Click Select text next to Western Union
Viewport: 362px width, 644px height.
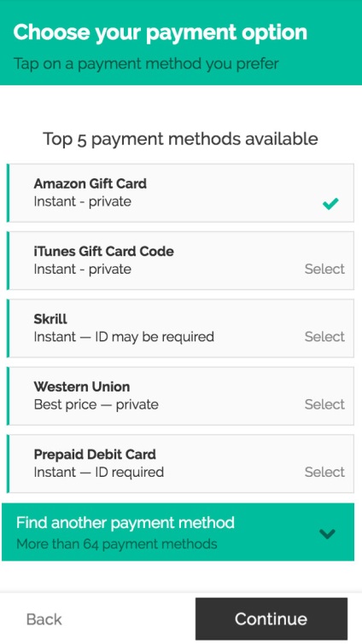(324, 404)
